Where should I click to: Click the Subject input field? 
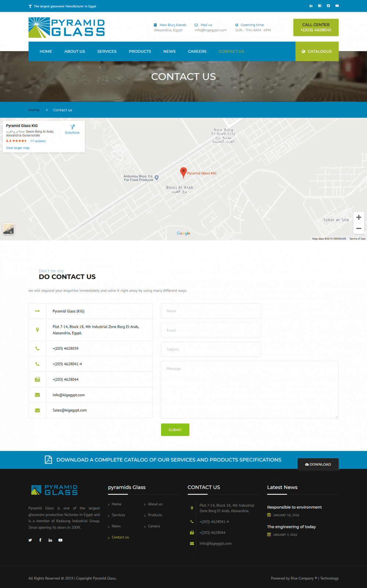tap(211, 349)
